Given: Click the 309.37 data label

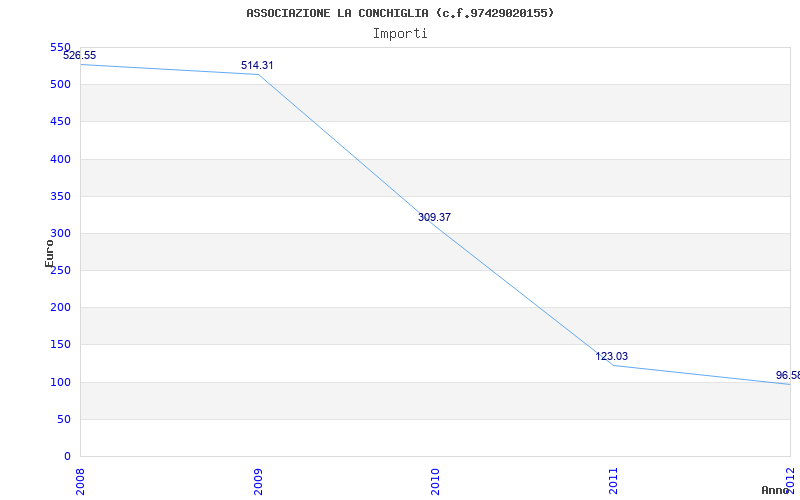Looking at the screenshot, I should coord(434,217).
